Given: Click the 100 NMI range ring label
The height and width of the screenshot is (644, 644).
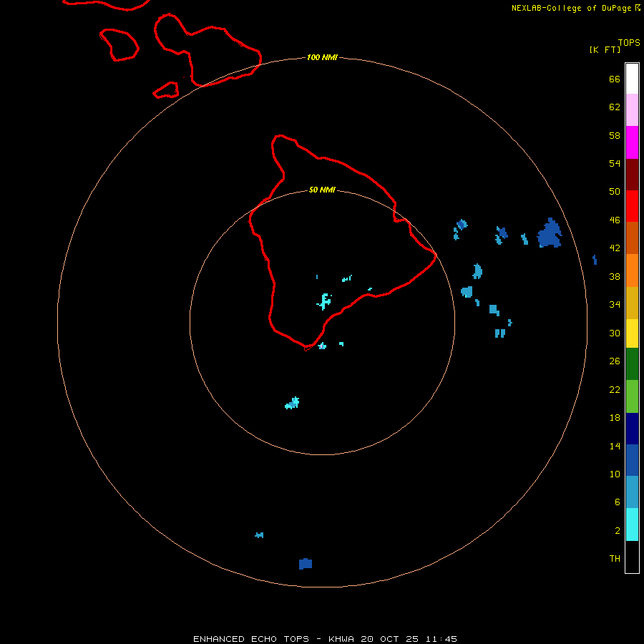Looking at the screenshot, I should [322, 57].
